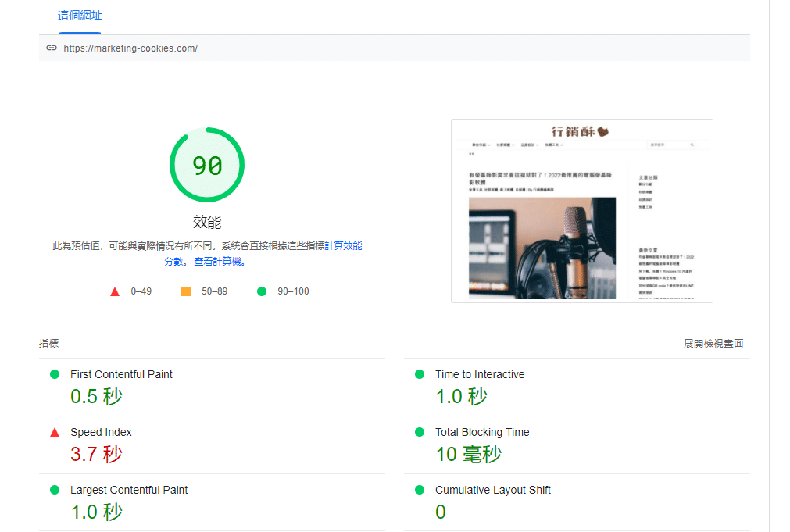Click the Speed Index metric label

pos(101,432)
